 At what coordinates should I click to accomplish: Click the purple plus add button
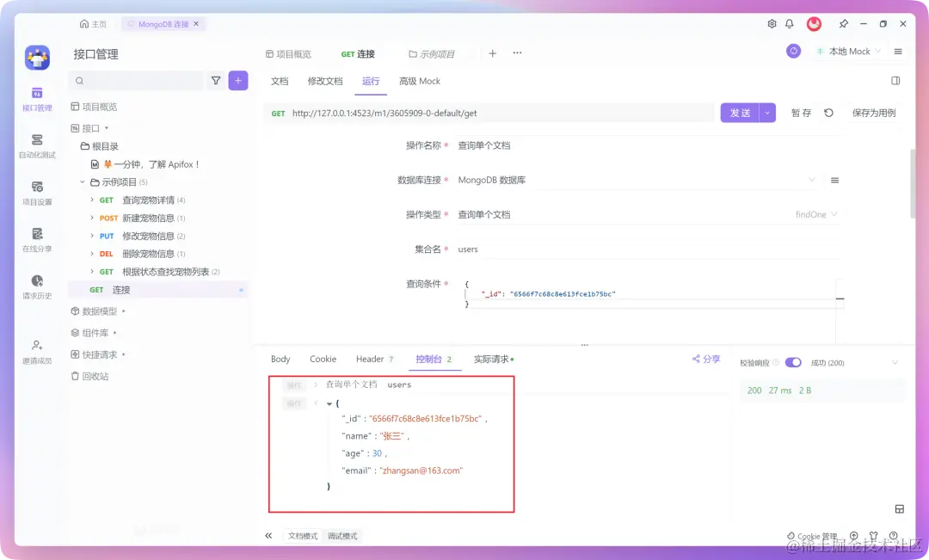238,81
